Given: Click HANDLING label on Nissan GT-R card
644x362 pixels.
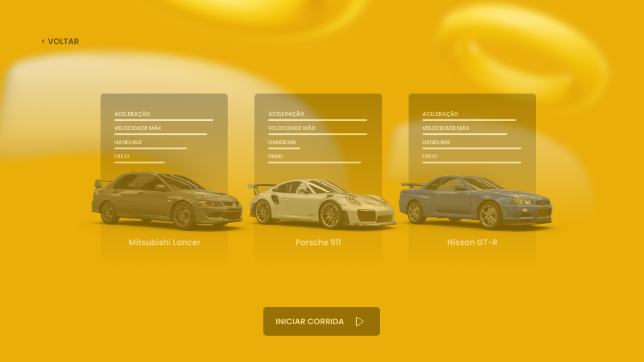Looking at the screenshot, I should click(436, 142).
